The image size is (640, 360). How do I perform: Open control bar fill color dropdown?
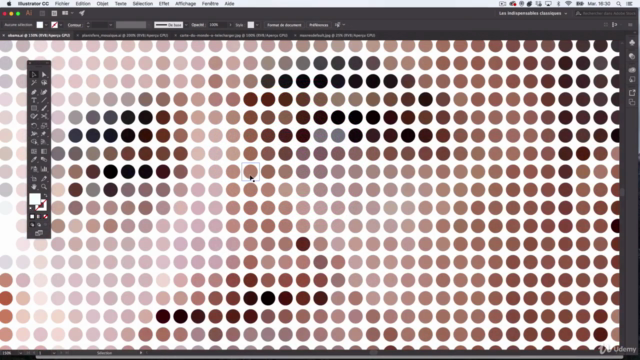click(x=46, y=25)
